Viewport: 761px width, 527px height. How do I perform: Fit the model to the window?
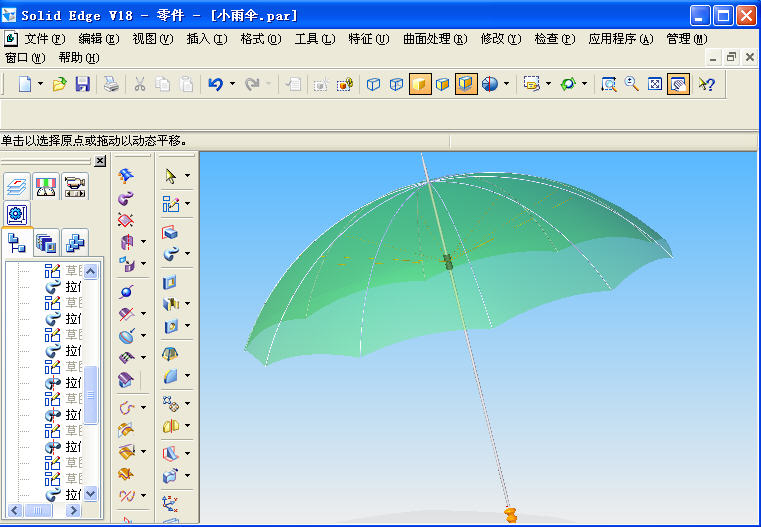click(x=655, y=84)
